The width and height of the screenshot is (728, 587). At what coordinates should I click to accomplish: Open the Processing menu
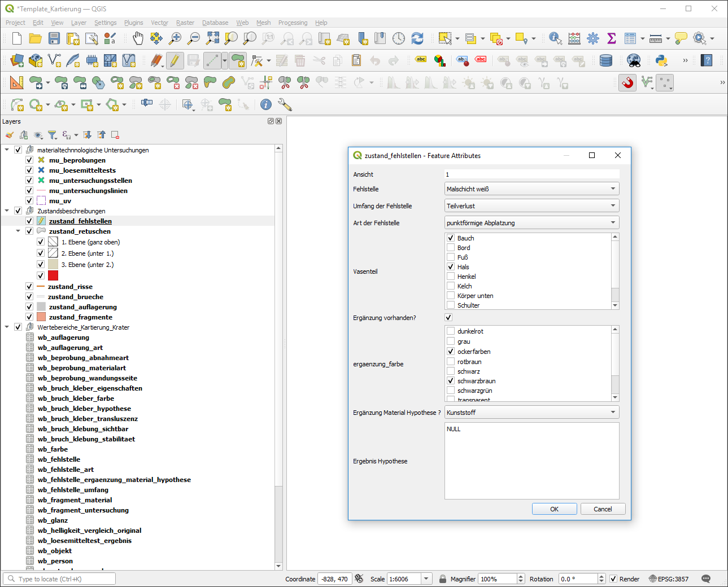tap(293, 23)
